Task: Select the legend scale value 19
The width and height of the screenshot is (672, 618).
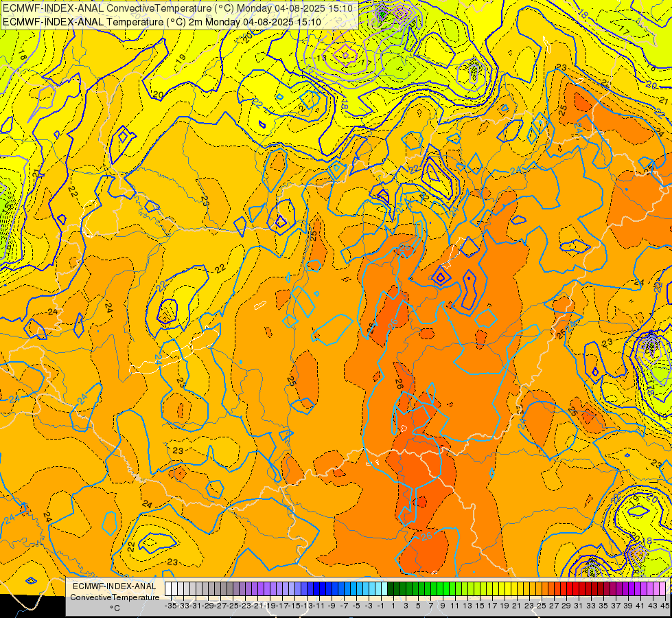Action: pyautogui.click(x=505, y=606)
